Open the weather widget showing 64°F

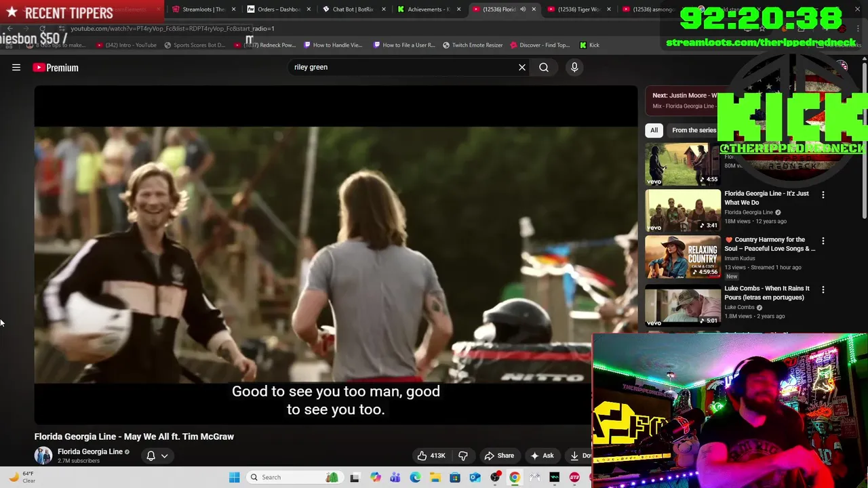tap(20, 477)
